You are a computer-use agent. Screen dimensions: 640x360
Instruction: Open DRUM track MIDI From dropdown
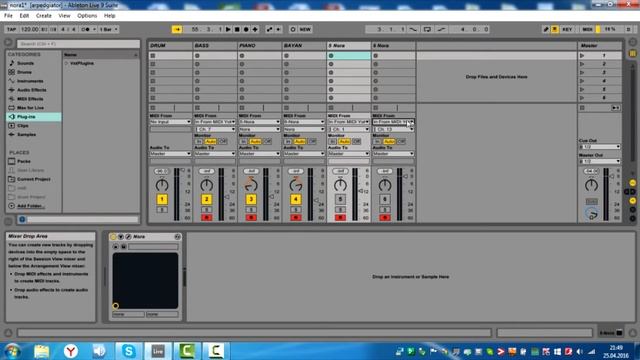[170, 122]
